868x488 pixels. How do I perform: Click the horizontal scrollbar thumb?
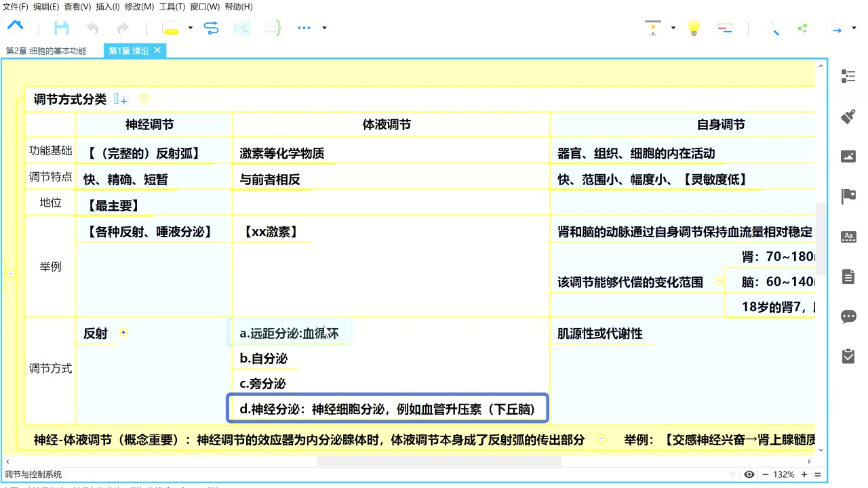tap(439, 462)
